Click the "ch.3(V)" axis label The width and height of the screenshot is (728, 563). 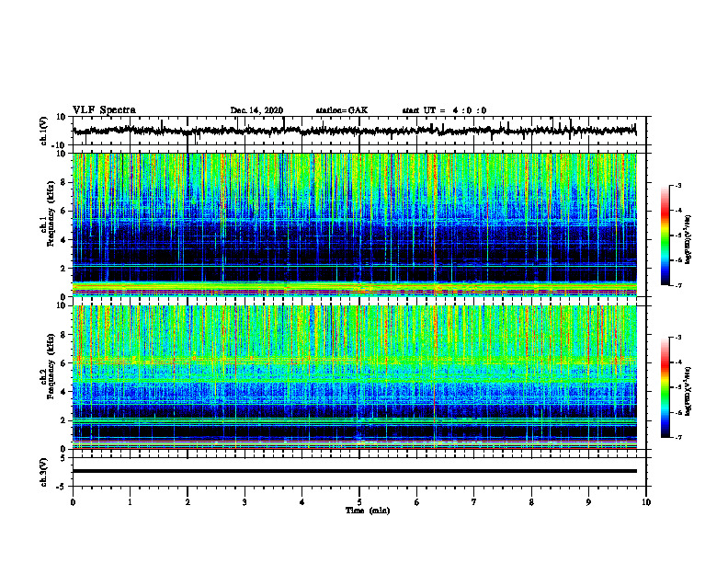[44, 472]
